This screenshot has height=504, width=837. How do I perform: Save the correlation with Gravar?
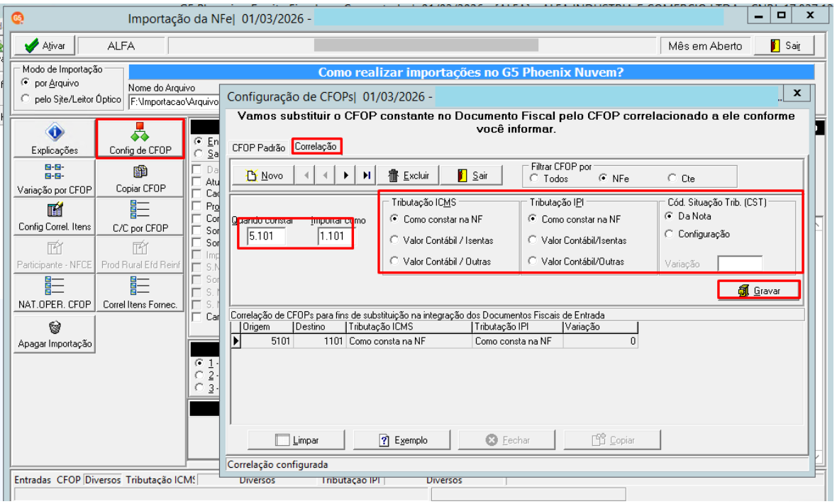[x=758, y=291]
